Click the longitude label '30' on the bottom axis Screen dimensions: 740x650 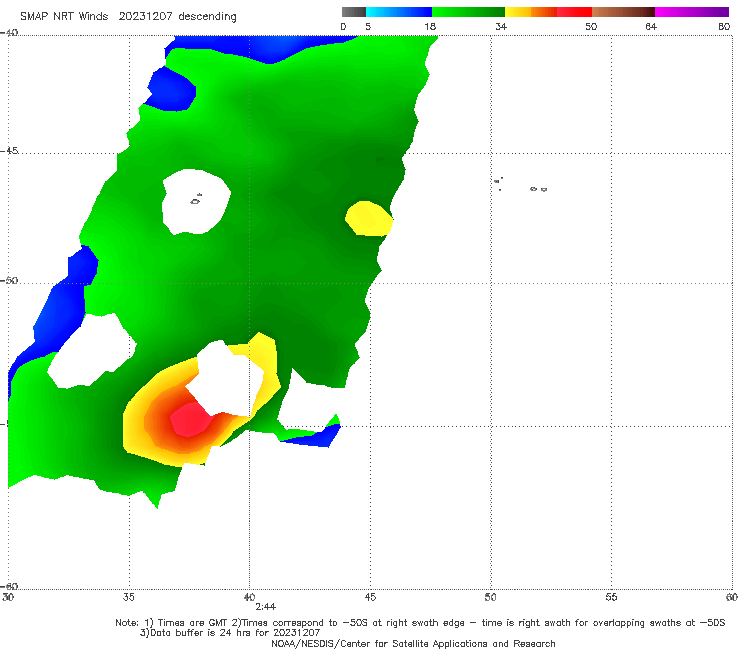coord(8,597)
